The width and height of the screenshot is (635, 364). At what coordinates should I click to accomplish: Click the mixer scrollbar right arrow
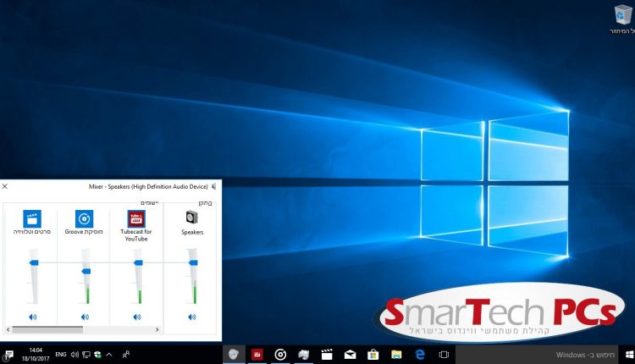point(157,329)
